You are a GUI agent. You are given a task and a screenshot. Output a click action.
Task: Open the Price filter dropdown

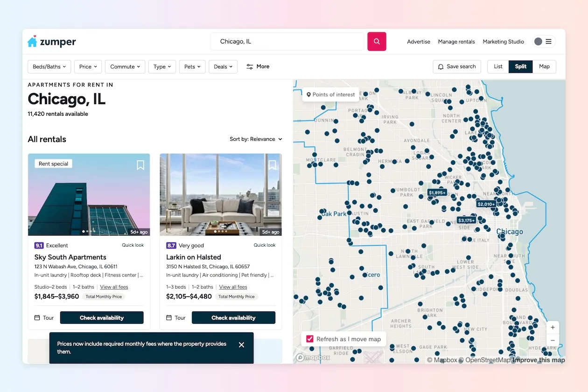pos(88,67)
